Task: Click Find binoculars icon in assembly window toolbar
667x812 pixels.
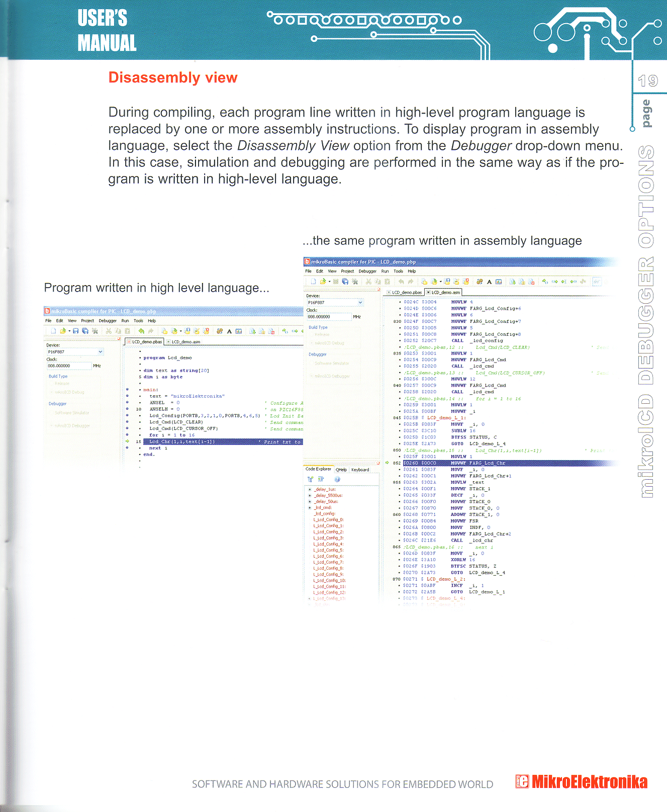Action: pos(480,282)
